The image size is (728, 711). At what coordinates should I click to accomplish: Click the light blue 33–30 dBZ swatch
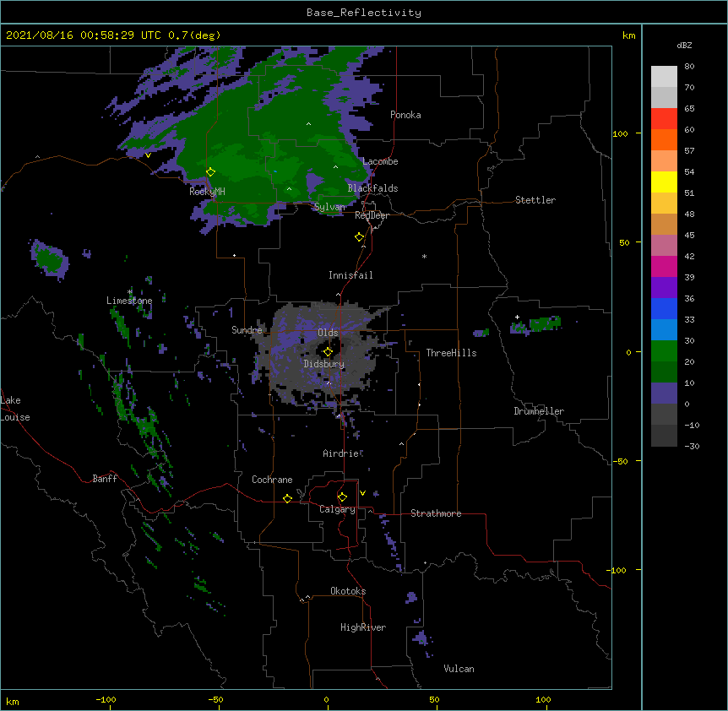(x=664, y=330)
